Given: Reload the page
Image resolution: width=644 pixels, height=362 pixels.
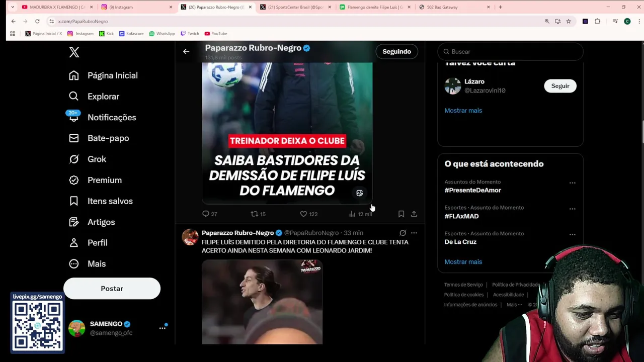Looking at the screenshot, I should point(37,21).
